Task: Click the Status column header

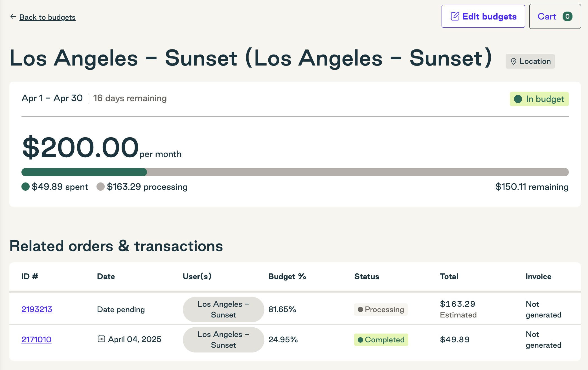Action: click(x=367, y=277)
